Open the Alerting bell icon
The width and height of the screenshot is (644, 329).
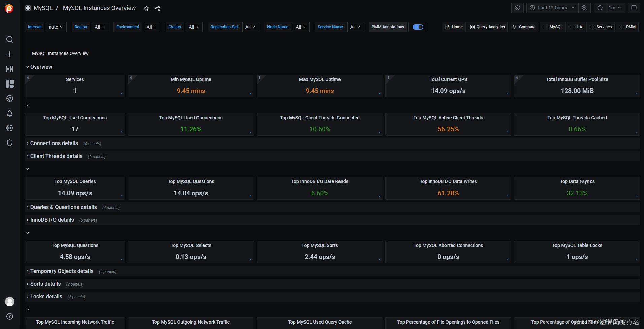pyautogui.click(x=10, y=113)
